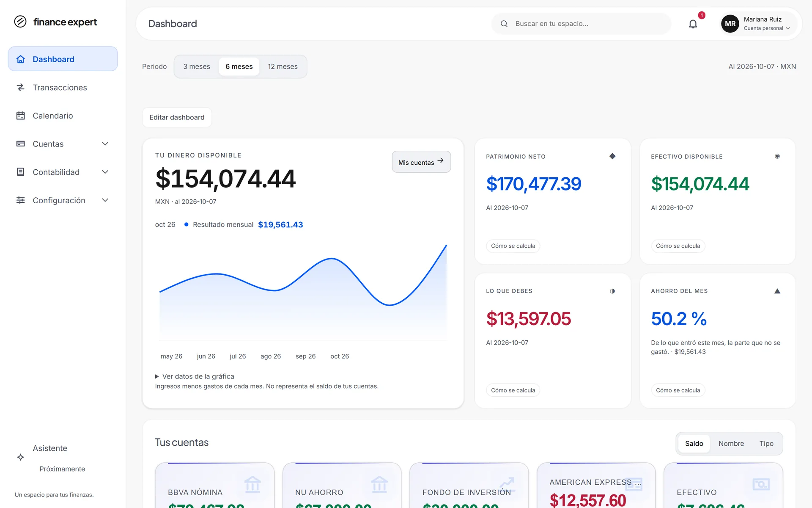Image resolution: width=812 pixels, height=508 pixels.
Task: Click the bank icon on BBVA Nómina card
Action: 252,484
